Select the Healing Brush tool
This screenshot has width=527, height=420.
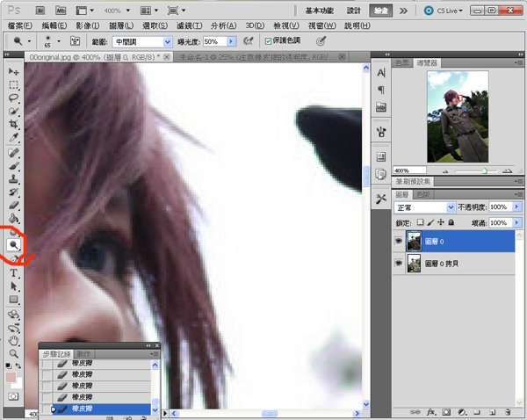[x=13, y=153]
